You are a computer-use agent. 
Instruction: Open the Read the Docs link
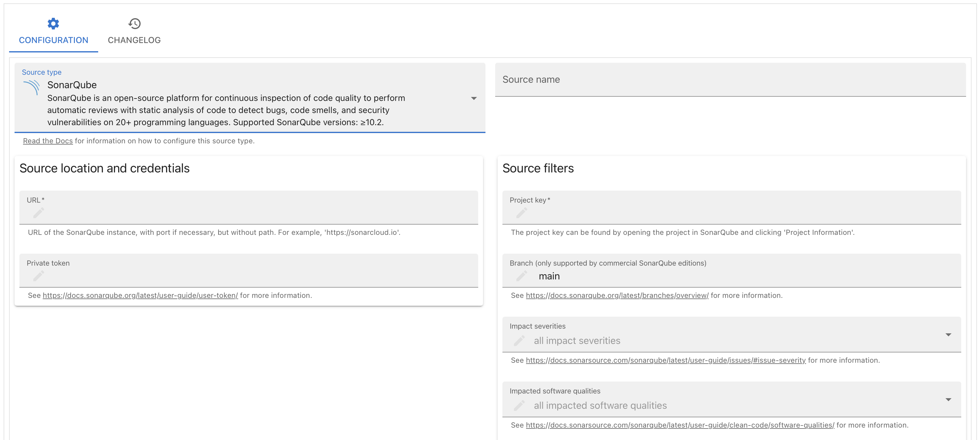click(48, 141)
